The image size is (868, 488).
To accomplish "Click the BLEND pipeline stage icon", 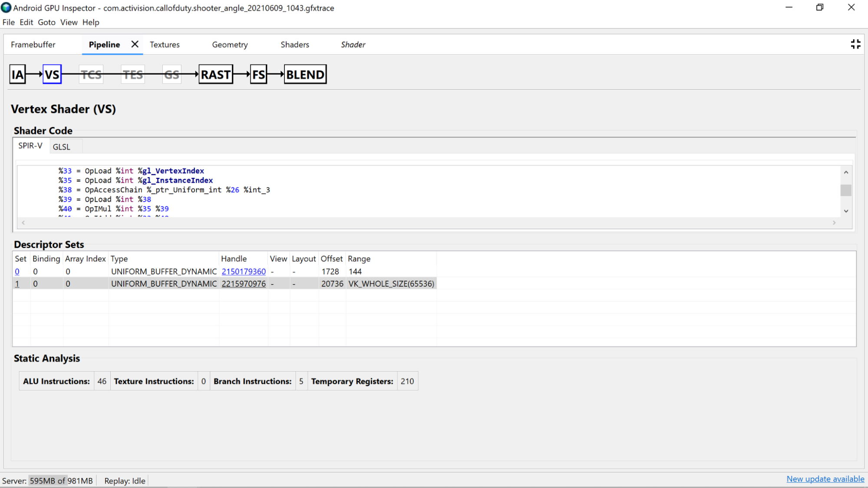I will point(305,74).
